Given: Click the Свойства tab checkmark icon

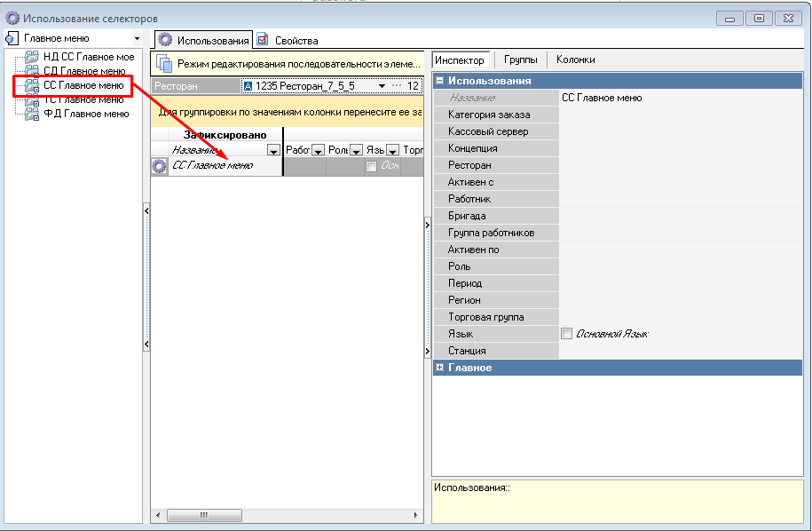Looking at the screenshot, I should coord(263,40).
